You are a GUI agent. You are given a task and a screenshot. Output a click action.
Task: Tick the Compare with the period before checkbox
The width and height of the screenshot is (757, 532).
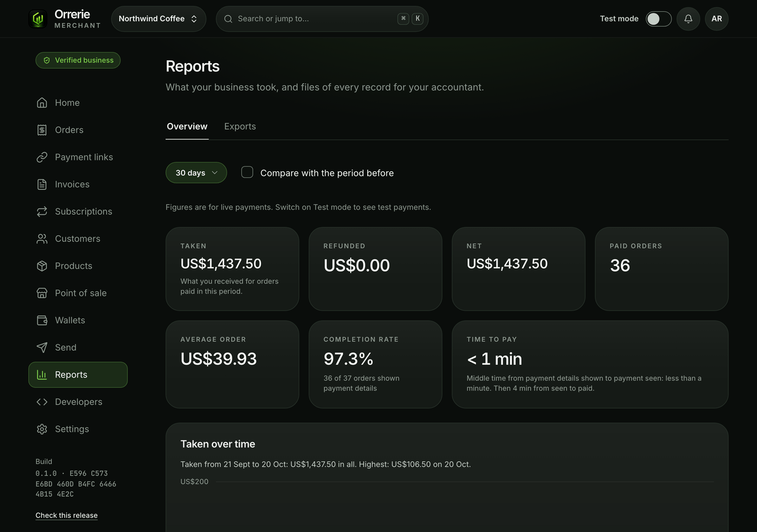247,172
